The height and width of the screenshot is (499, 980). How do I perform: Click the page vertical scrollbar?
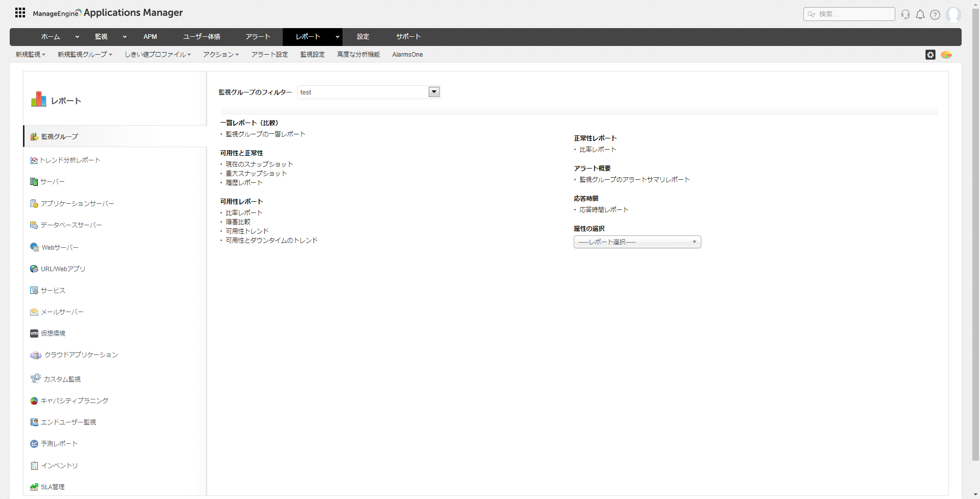pyautogui.click(x=975, y=235)
